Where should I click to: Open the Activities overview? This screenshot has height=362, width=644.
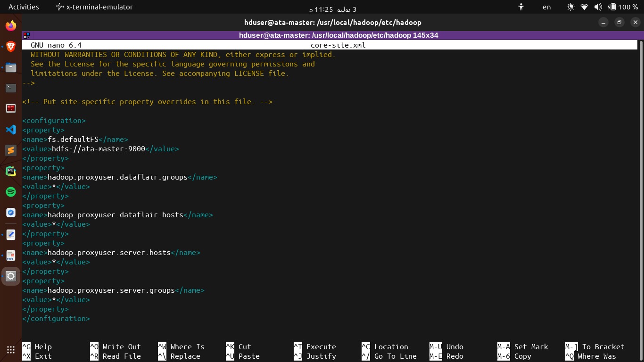(23, 7)
